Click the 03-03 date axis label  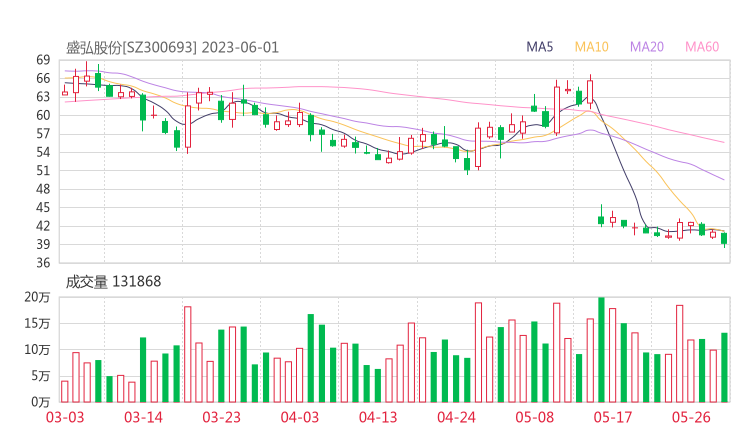point(65,417)
